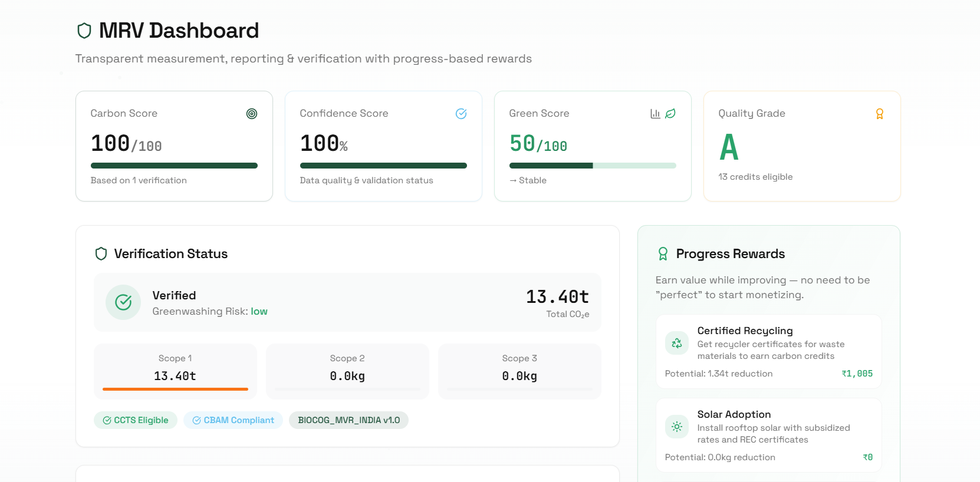
Task: Click the 13.40t Total CO₂e value
Action: tap(557, 296)
